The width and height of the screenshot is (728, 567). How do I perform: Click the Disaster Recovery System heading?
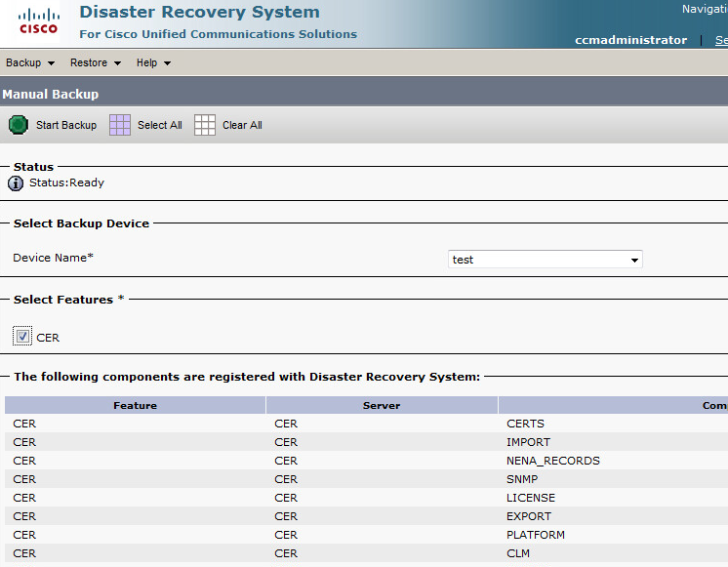[x=200, y=12]
